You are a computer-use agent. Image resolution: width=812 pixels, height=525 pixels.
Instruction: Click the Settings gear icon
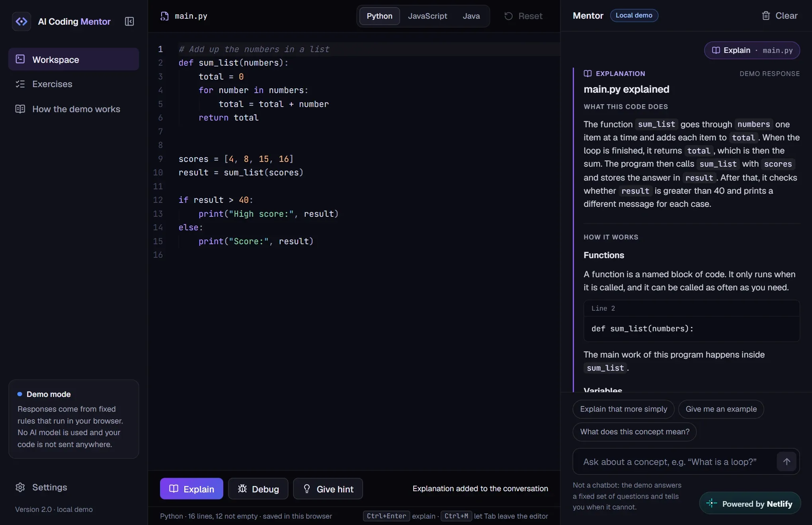[x=20, y=487]
